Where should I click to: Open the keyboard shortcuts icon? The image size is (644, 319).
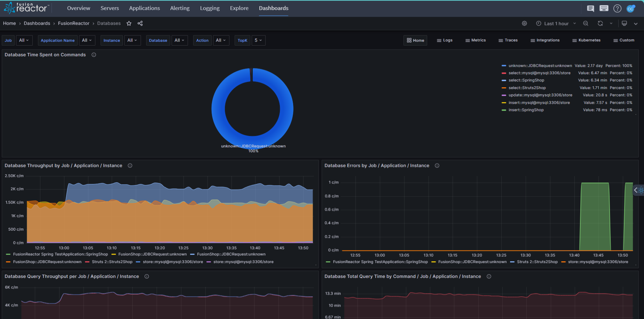pos(604,8)
